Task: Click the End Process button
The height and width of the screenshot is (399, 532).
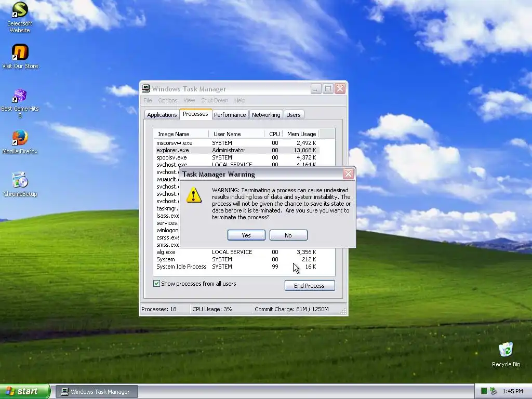Action: (x=310, y=286)
